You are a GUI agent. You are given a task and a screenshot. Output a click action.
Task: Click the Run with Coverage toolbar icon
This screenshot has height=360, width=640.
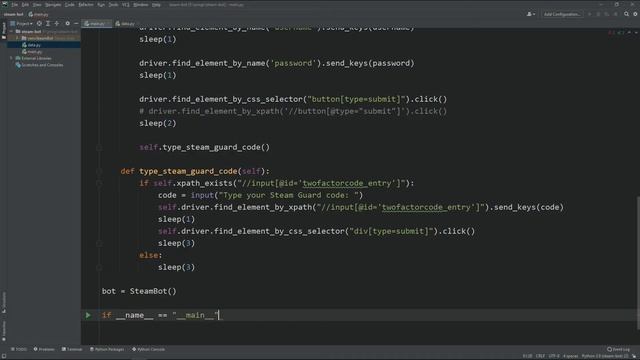point(607,14)
